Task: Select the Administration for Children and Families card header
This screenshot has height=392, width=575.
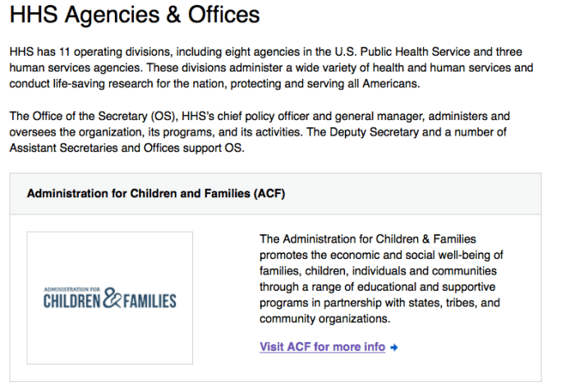Action: 275,194
